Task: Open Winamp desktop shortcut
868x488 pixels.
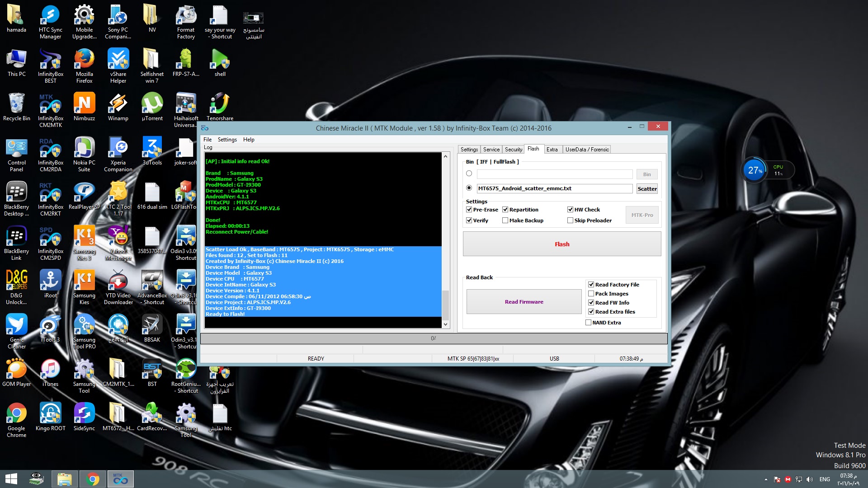Action: coord(118,107)
